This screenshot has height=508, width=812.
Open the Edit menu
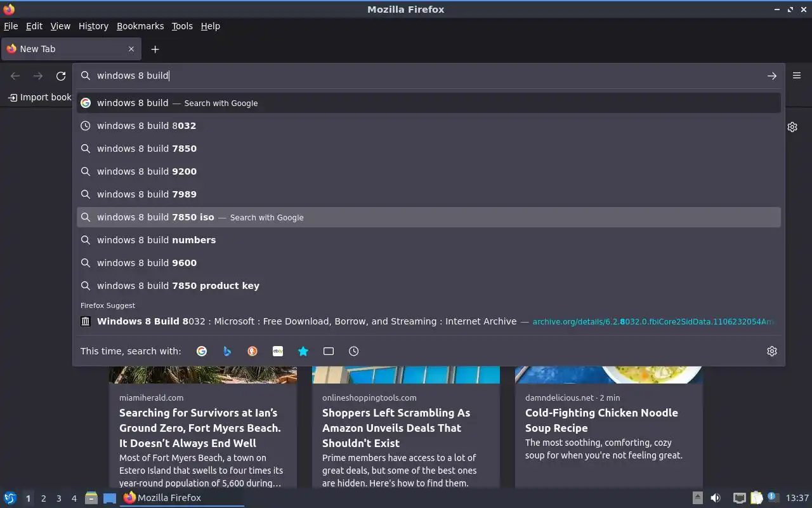[34, 26]
